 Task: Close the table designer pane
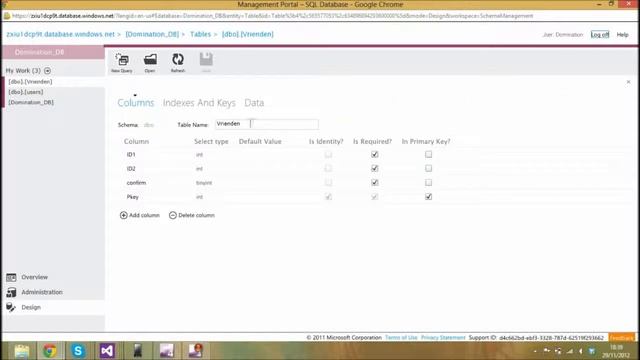point(628,82)
